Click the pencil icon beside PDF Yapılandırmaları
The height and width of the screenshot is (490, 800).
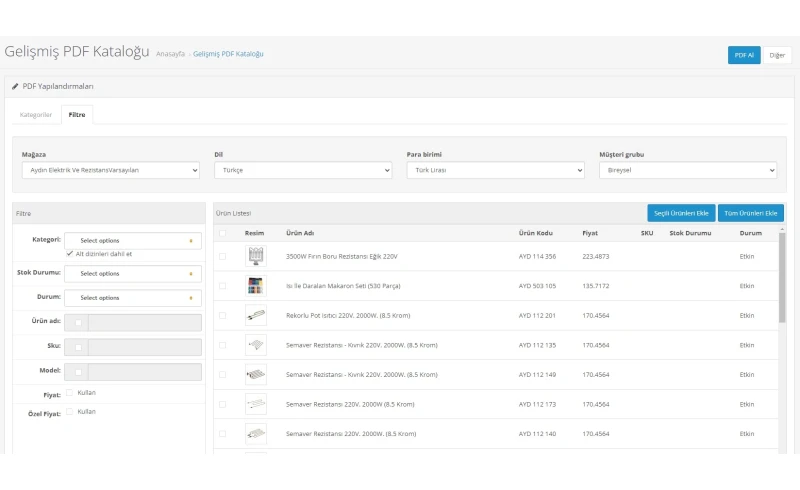pos(15,87)
